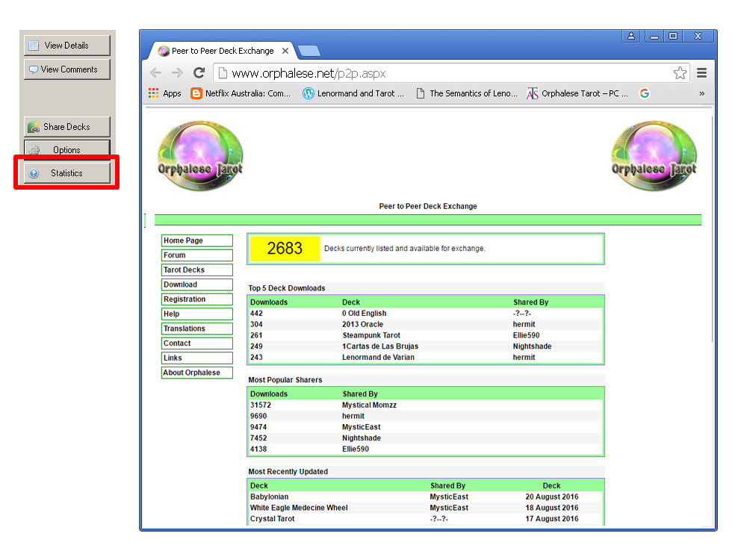
Task: Click the View Details button
Action: pos(66,46)
